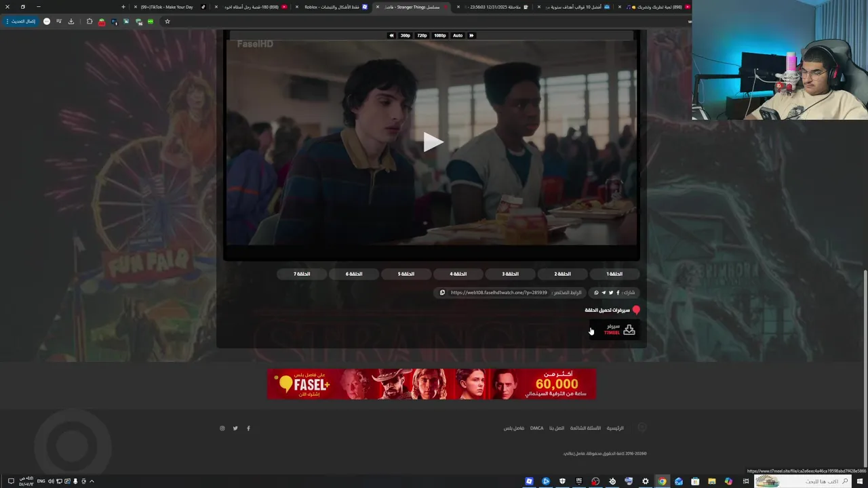Open footer Twitter page icon

[235, 428]
